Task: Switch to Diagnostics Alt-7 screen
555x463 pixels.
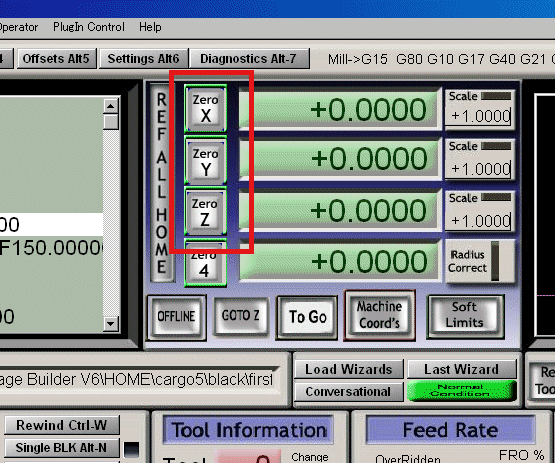Action: tap(249, 58)
